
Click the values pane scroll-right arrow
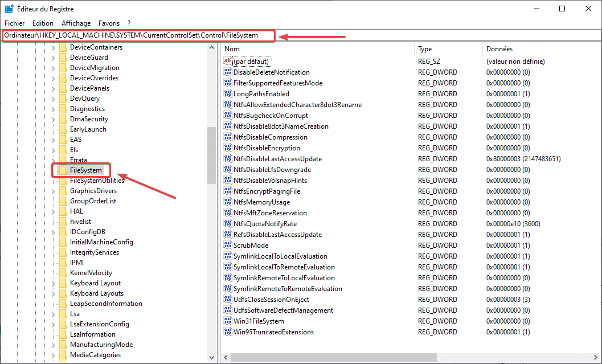(x=596, y=357)
